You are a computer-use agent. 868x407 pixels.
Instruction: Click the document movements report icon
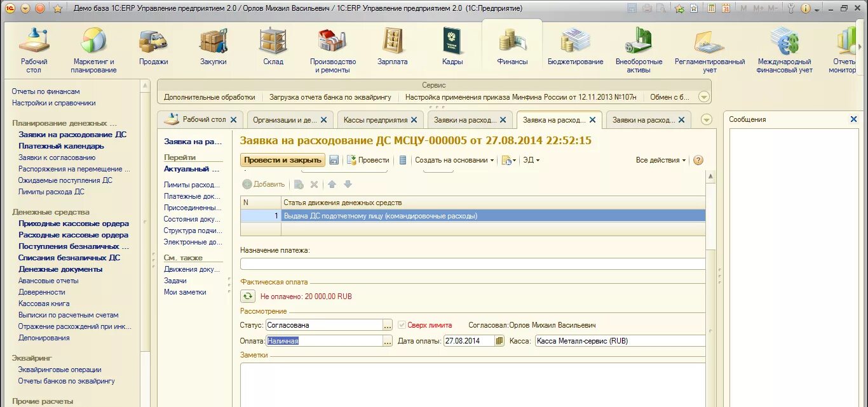point(403,160)
